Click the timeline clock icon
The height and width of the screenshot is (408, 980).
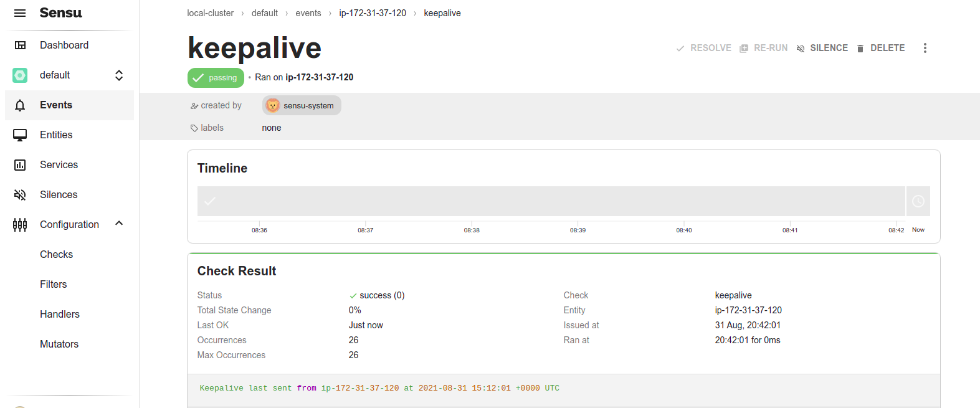coord(918,201)
